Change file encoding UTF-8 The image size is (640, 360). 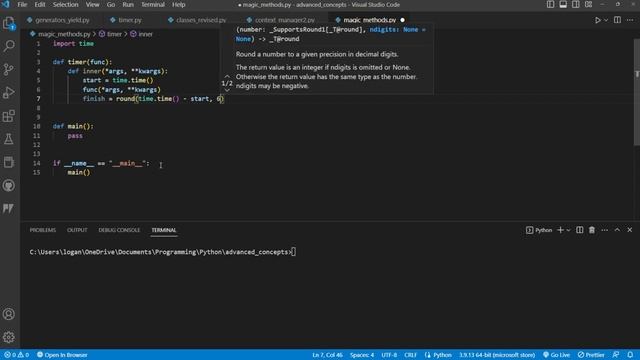(389, 355)
